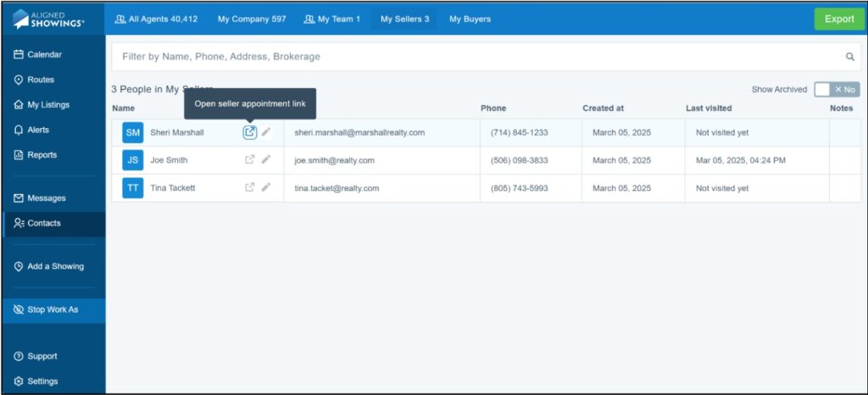Click the SM avatar badge

pyautogui.click(x=133, y=132)
